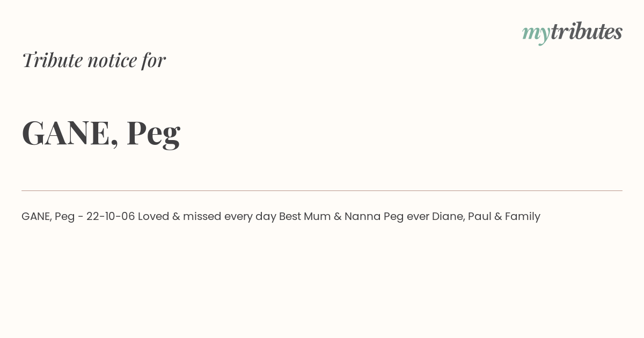Click the date "22-10-06" in the notice

(x=111, y=216)
